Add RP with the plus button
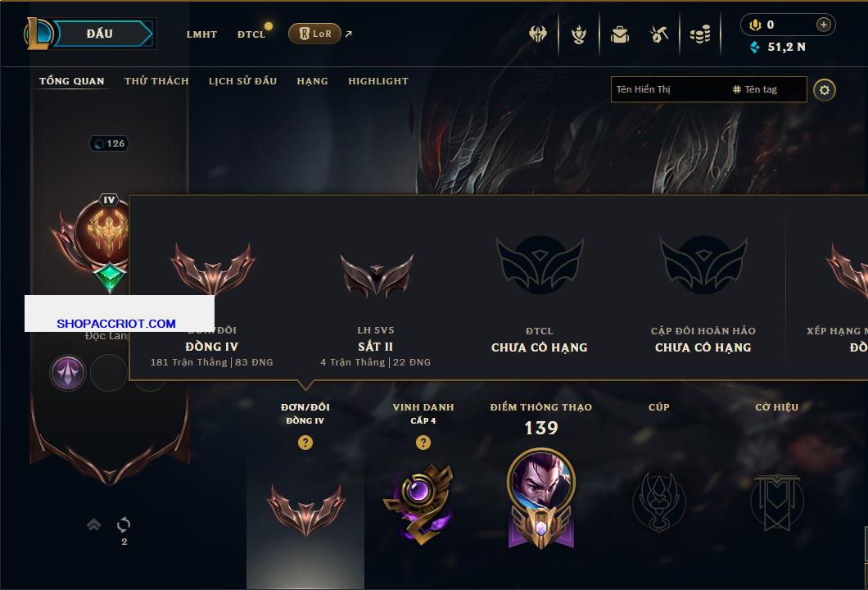This screenshot has width=868, height=590. [823, 25]
